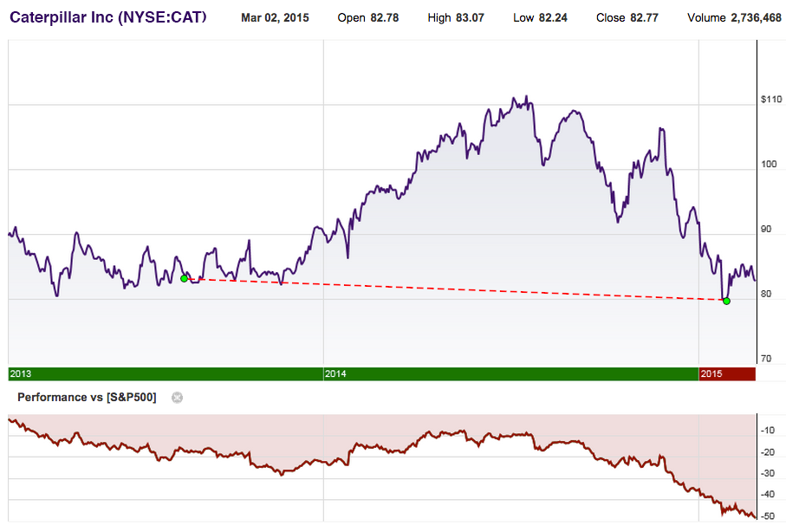This screenshot has width=786, height=532.
Task: Click the -30 performance axis label
Action: pos(768,473)
